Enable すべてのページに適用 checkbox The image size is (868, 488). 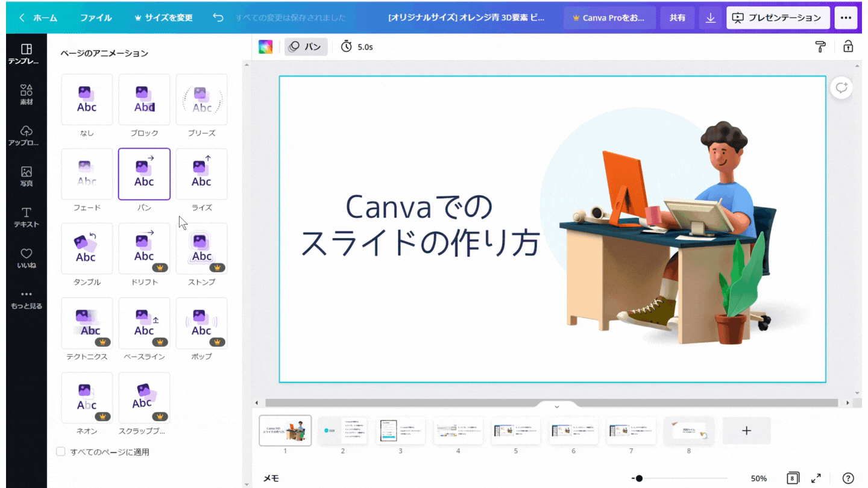coord(60,451)
